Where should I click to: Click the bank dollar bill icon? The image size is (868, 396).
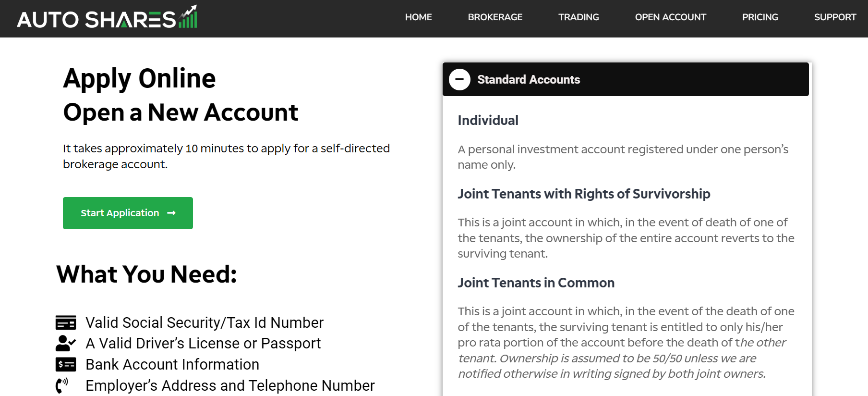point(66,364)
